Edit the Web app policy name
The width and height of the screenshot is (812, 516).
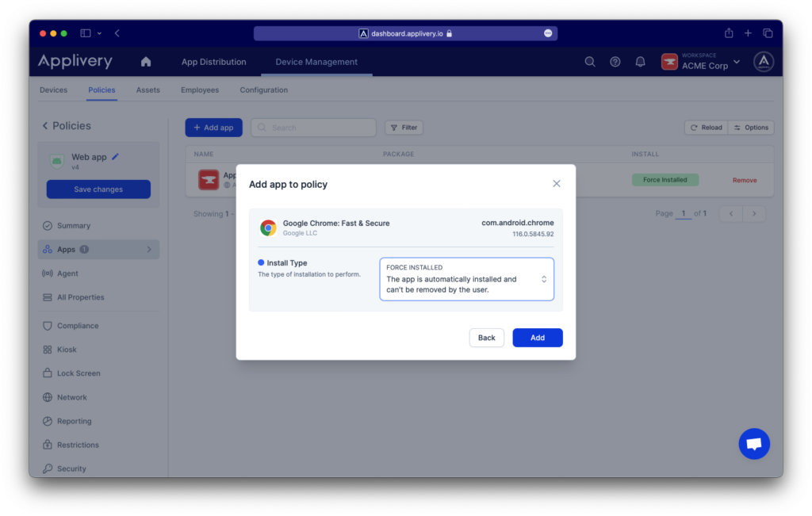pyautogui.click(x=116, y=156)
